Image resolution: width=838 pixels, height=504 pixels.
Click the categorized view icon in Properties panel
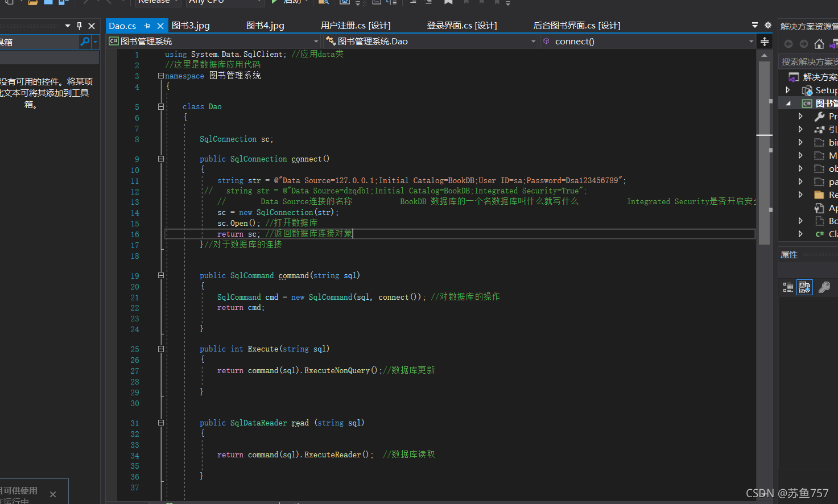pyautogui.click(x=787, y=287)
